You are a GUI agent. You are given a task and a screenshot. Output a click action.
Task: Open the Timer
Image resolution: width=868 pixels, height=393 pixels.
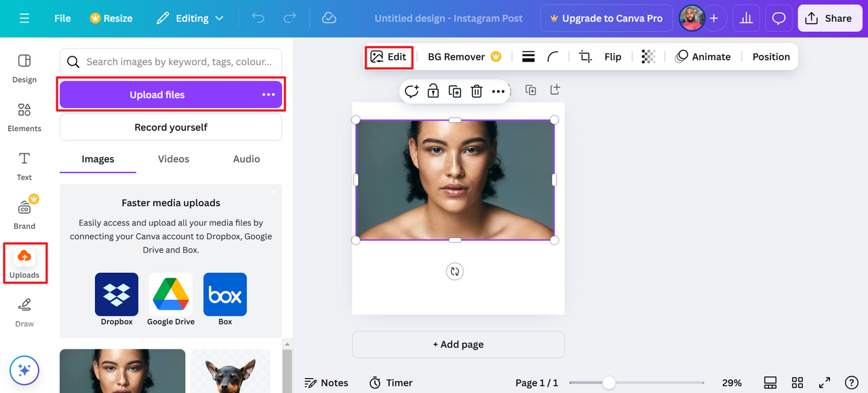[x=391, y=383]
